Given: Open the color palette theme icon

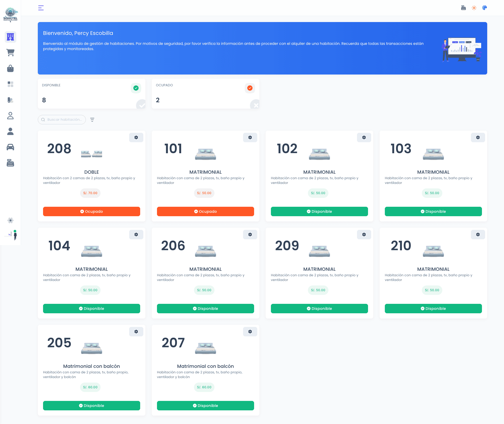Looking at the screenshot, I should [484, 8].
